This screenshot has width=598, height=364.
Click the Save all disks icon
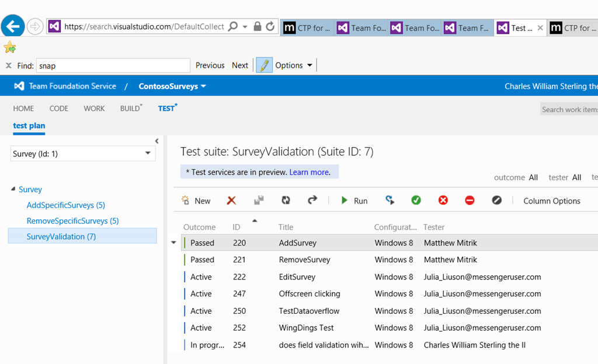click(259, 200)
